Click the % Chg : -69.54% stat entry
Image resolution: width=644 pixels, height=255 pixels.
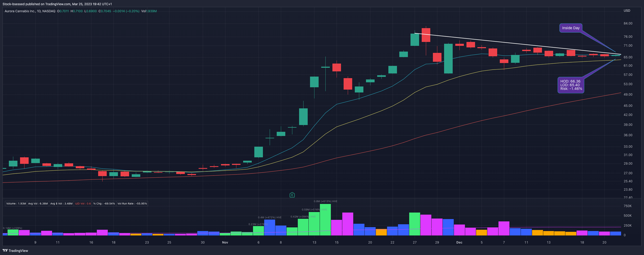[x=104, y=204]
